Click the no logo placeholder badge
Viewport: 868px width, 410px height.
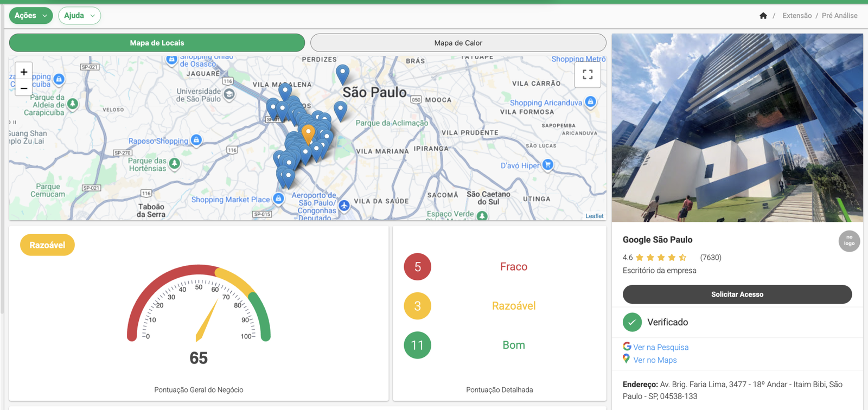(x=849, y=241)
